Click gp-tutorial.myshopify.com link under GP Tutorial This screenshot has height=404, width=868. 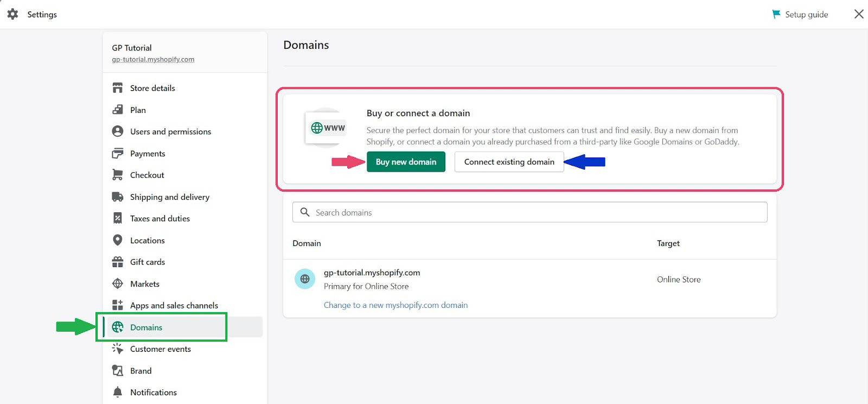point(153,59)
